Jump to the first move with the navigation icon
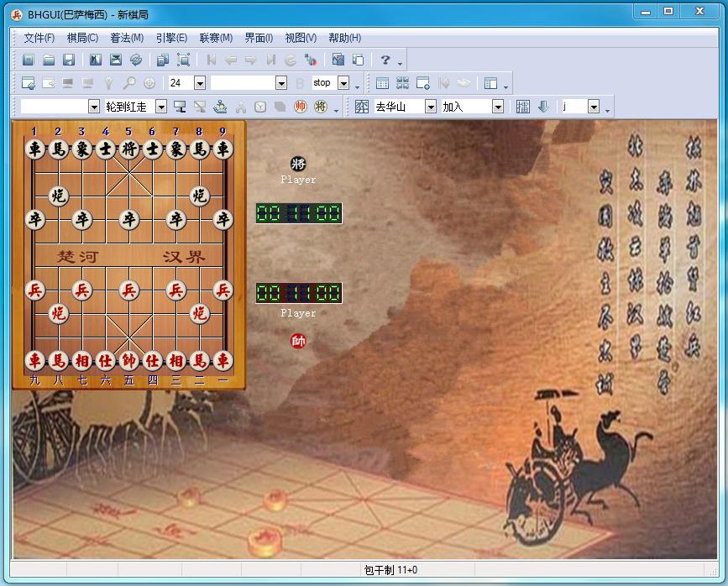The width and height of the screenshot is (728, 586). click(x=210, y=60)
